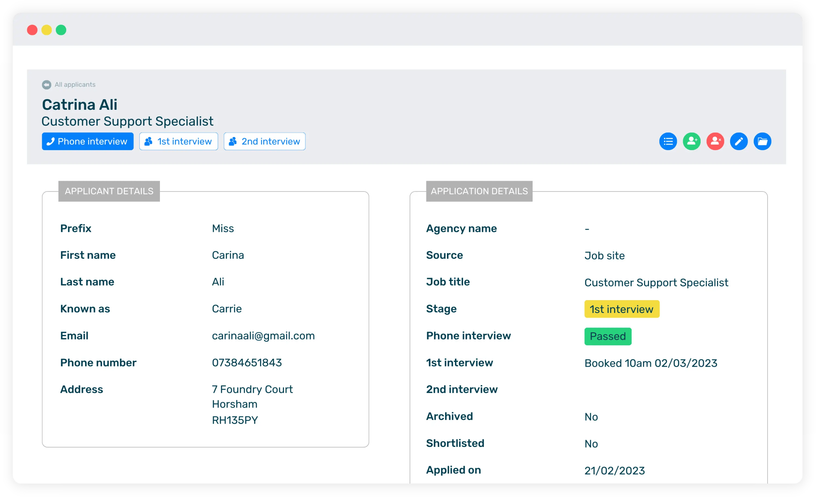The image size is (816, 504).
Task: Click the phone number 07384651843
Action: 247,363
